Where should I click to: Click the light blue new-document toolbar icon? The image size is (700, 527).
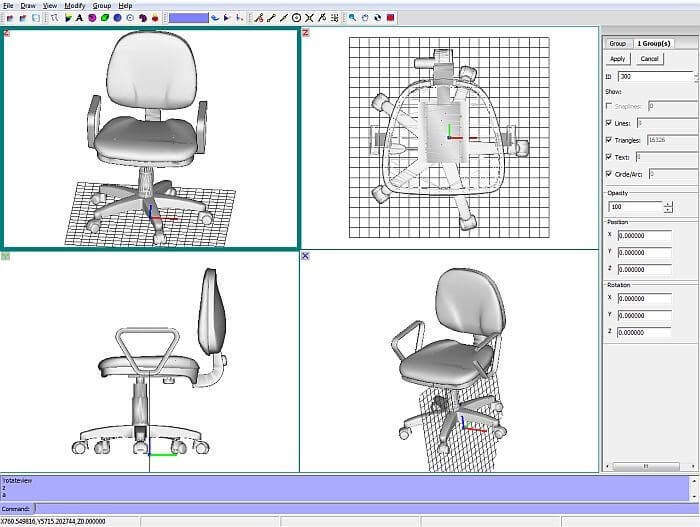(x=36, y=18)
